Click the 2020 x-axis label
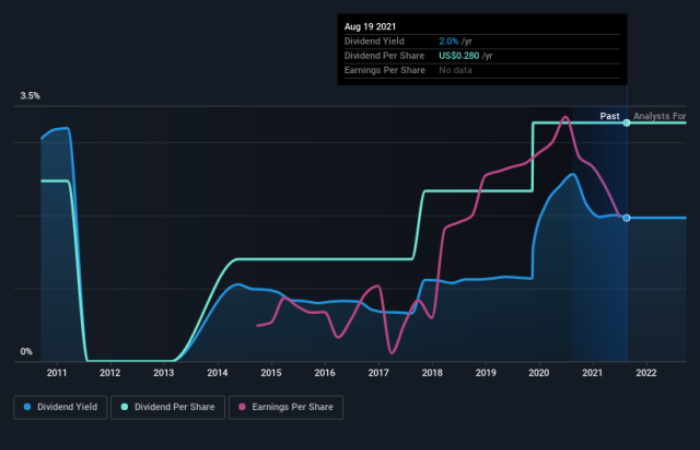Viewport: 700px width, 450px height. point(539,373)
